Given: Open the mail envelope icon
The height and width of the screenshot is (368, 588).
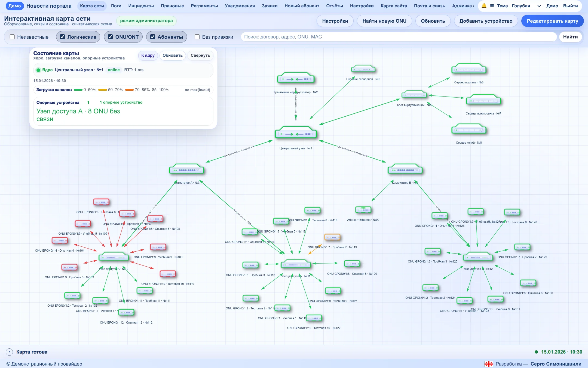Looking at the screenshot, I should pos(492,6).
